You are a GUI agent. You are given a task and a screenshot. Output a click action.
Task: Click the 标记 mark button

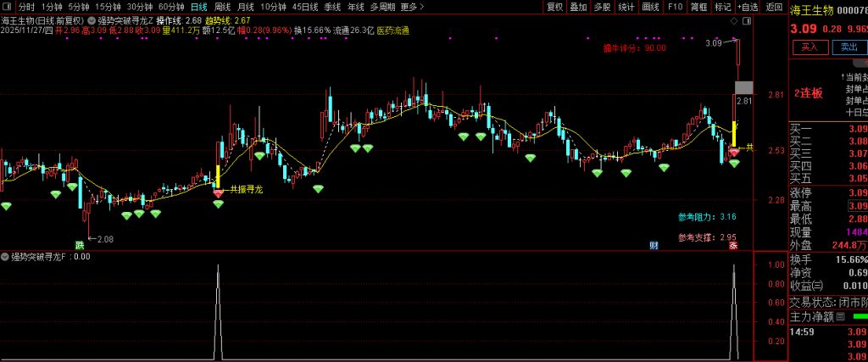click(722, 7)
